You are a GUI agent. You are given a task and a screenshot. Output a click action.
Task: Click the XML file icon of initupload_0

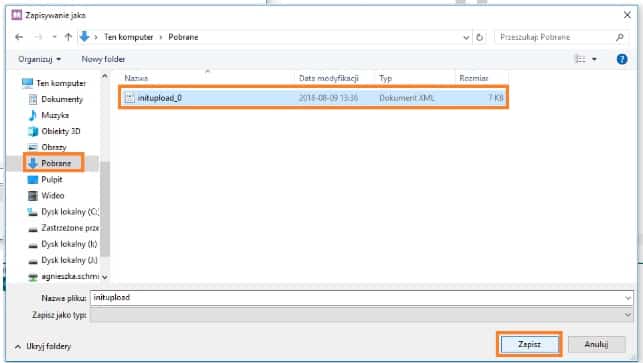129,98
